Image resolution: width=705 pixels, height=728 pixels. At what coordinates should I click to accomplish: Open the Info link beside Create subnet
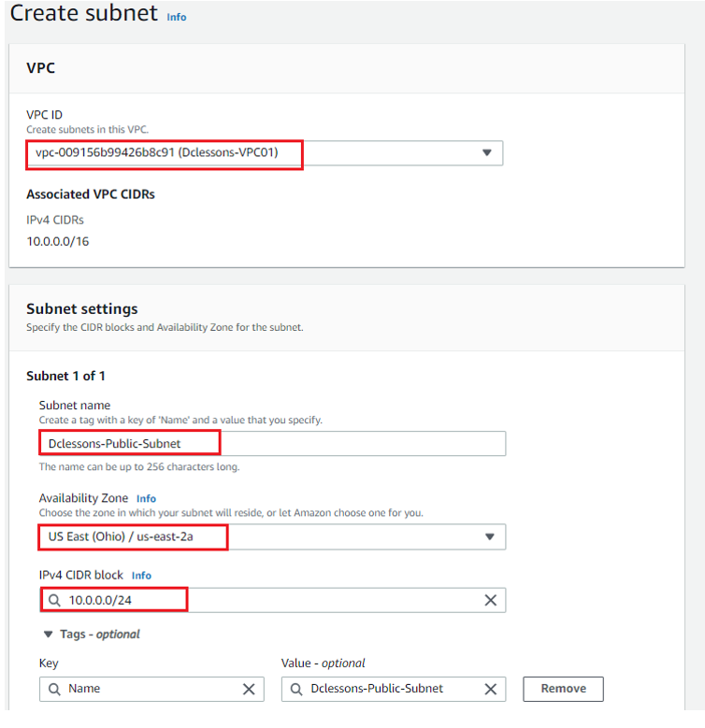[177, 17]
